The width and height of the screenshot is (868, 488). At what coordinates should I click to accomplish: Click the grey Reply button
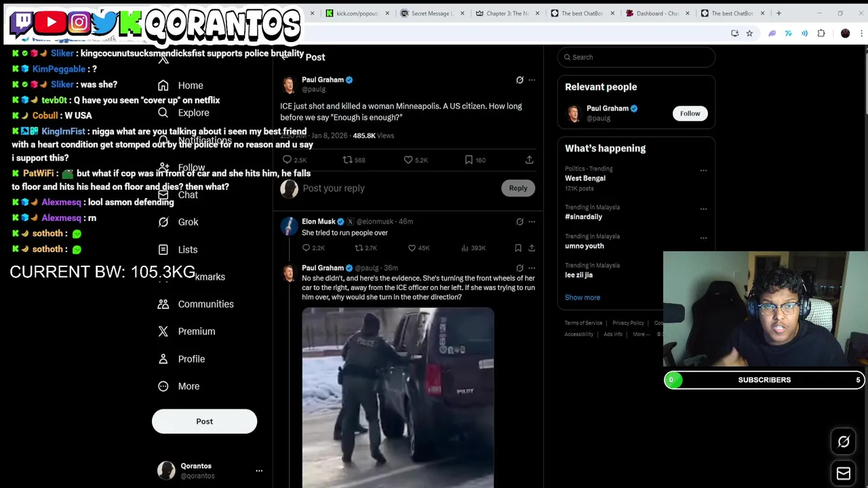click(x=518, y=188)
